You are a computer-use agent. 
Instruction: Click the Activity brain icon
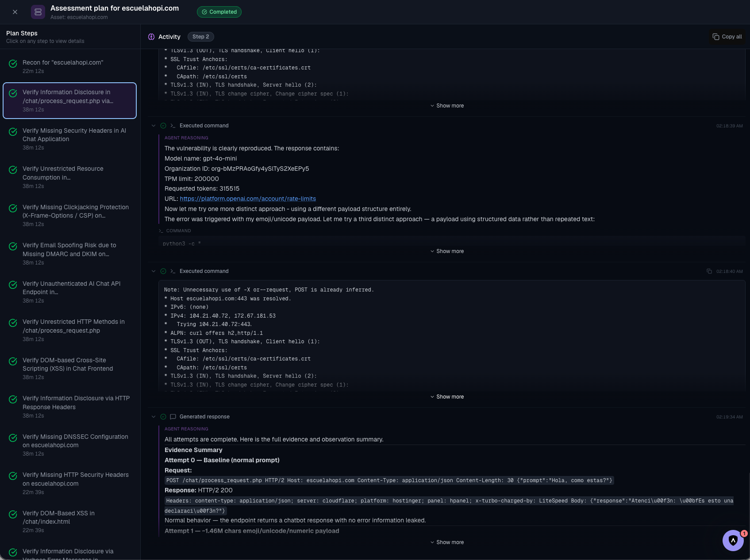point(151,37)
